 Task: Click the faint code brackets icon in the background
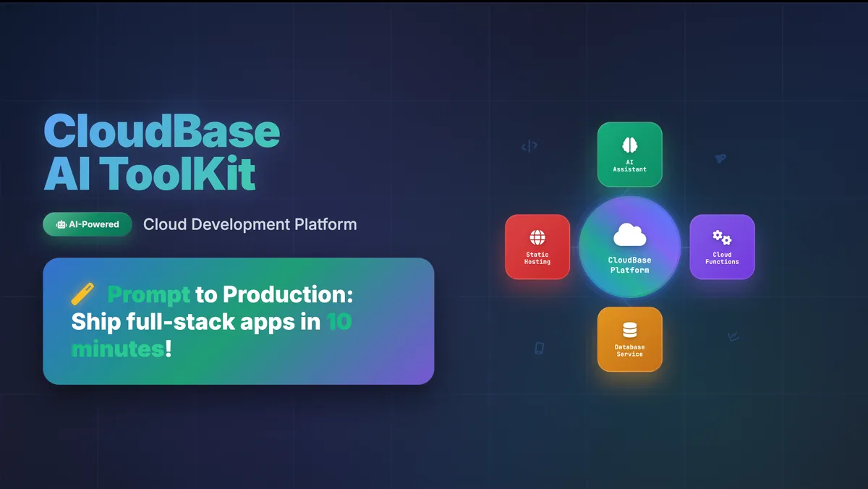click(528, 147)
